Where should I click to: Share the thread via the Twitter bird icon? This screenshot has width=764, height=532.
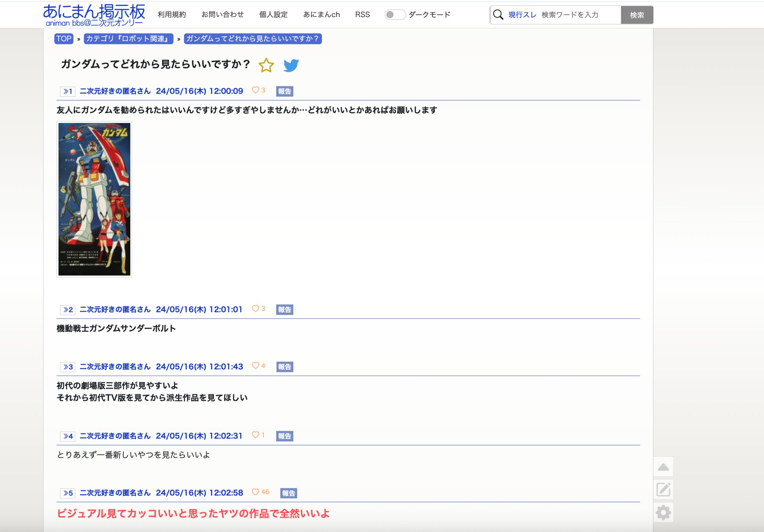click(x=291, y=65)
